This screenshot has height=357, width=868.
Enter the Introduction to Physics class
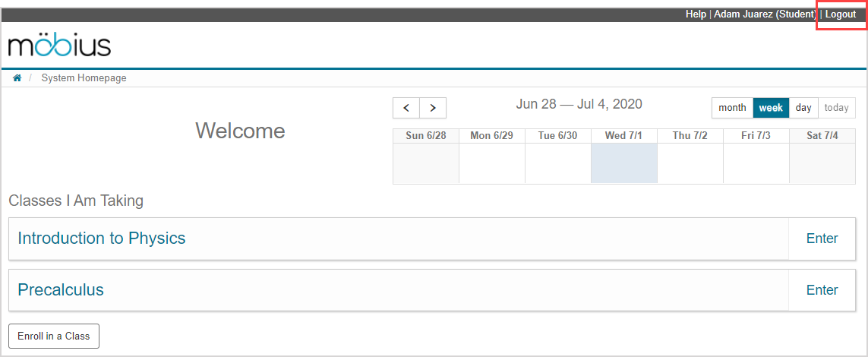[822, 239]
